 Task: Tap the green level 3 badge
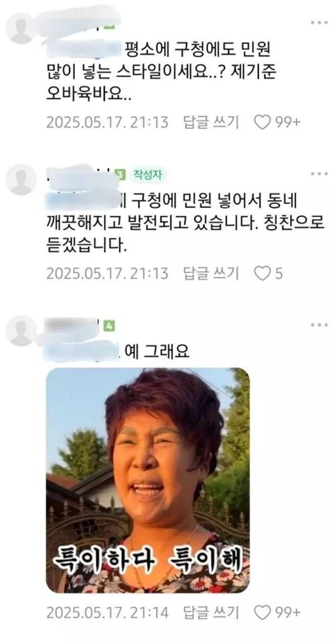tap(121, 175)
